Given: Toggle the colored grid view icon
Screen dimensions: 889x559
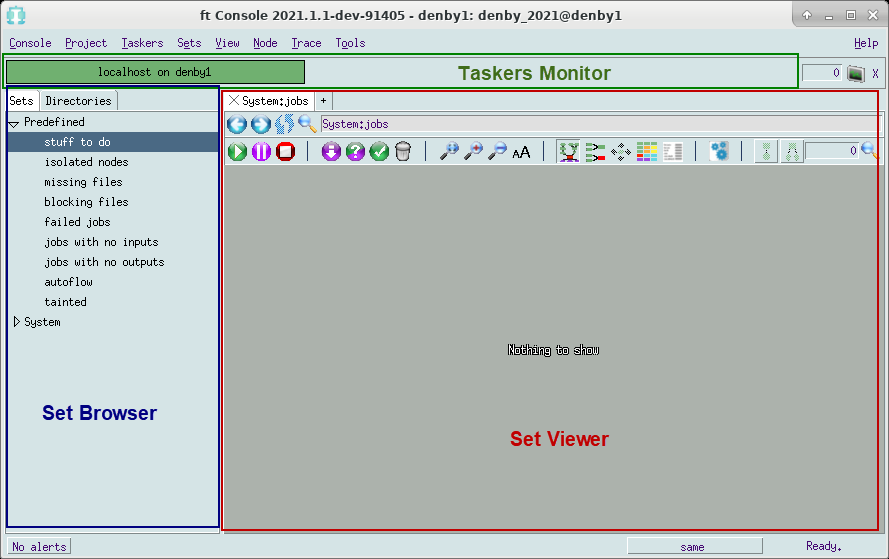Looking at the screenshot, I should click(x=647, y=151).
